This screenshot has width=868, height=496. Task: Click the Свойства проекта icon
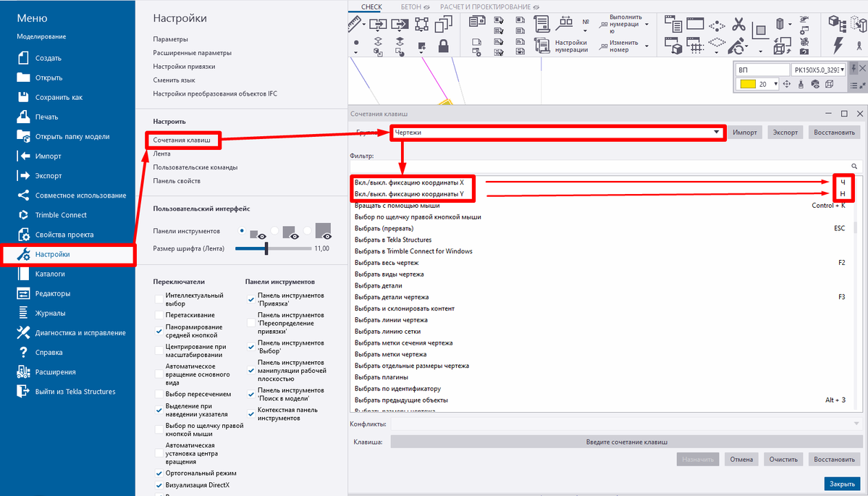point(23,235)
